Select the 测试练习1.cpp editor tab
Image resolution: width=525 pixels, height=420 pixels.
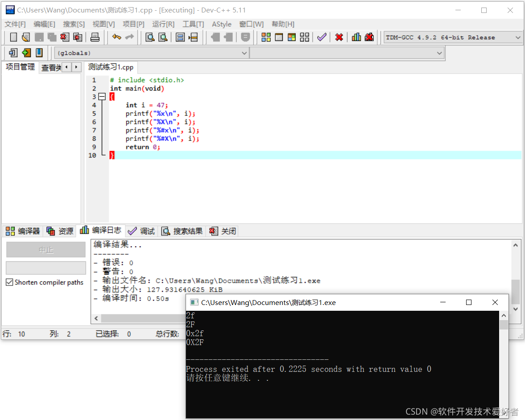coord(111,67)
